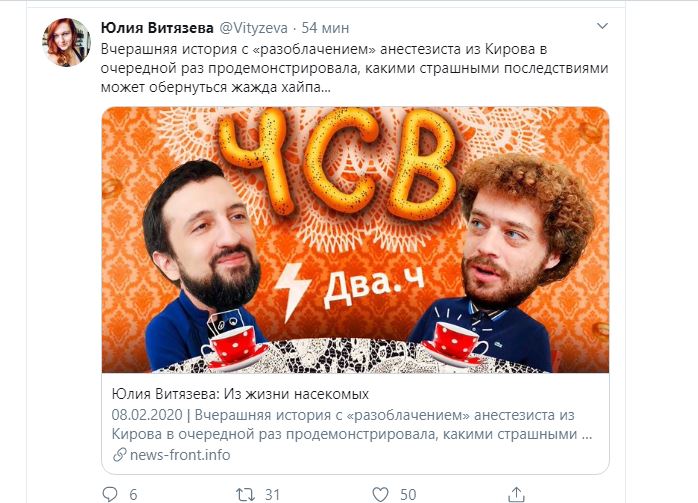
Task: Click the retweet count 31
Action: pyautogui.click(x=272, y=495)
